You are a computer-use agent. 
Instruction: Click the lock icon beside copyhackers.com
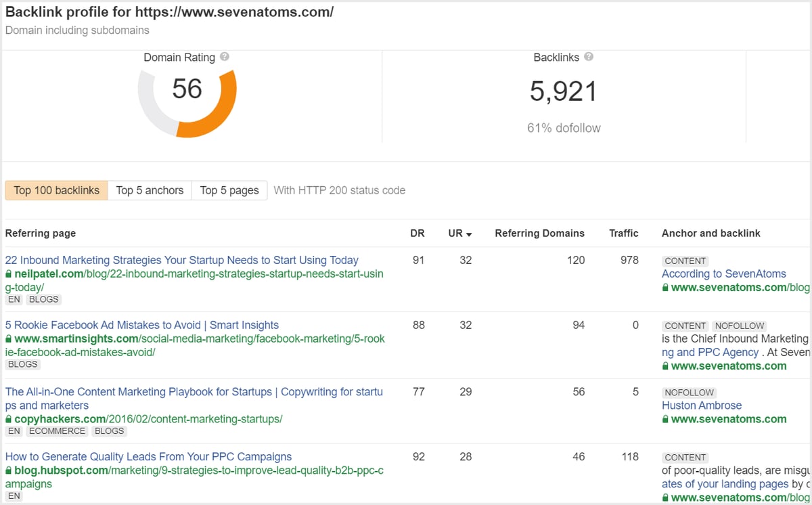pyautogui.click(x=9, y=420)
